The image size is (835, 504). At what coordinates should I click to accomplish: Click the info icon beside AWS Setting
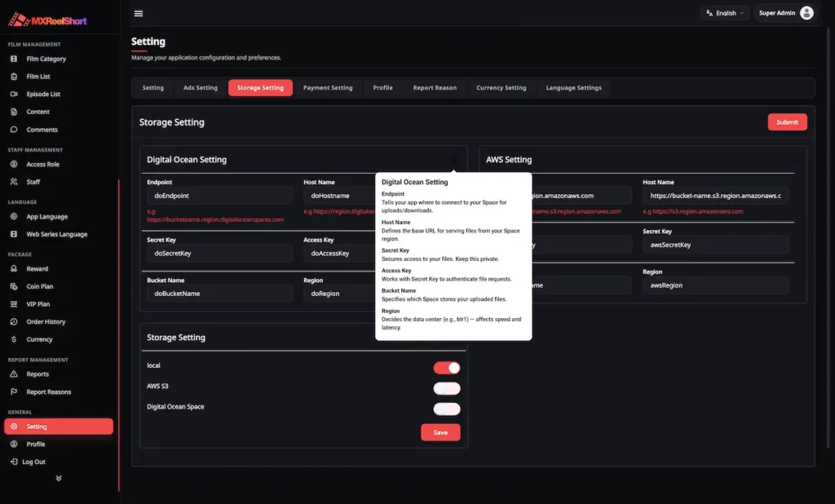point(793,159)
